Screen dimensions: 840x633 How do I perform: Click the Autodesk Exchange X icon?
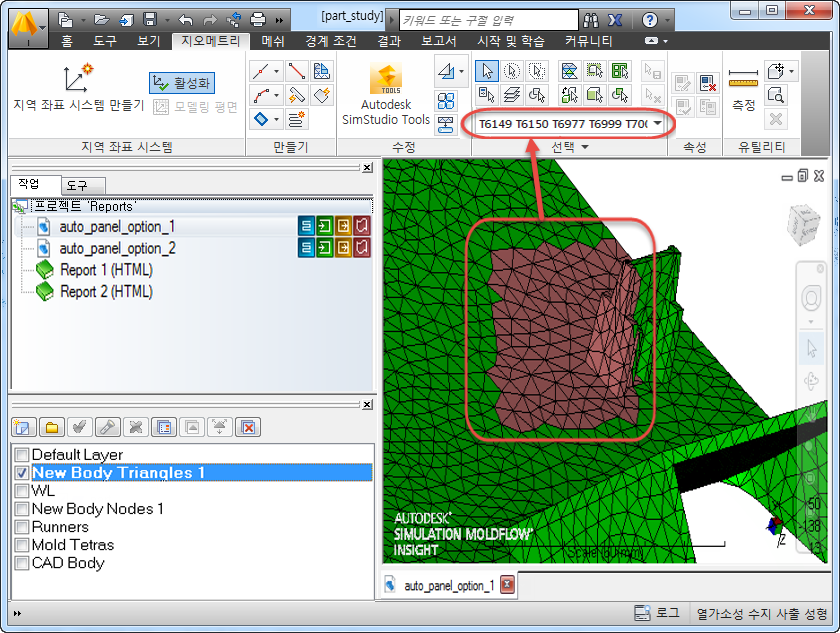click(x=615, y=20)
